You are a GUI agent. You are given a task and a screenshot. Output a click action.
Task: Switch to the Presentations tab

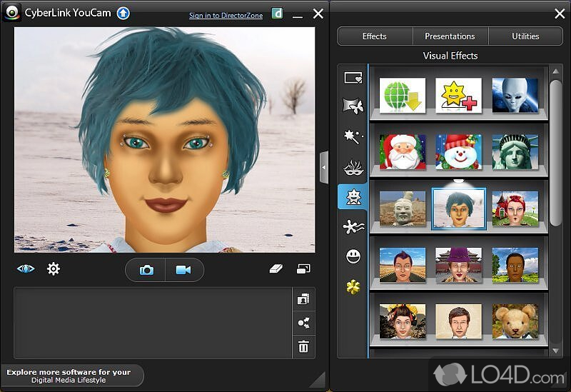pos(450,36)
